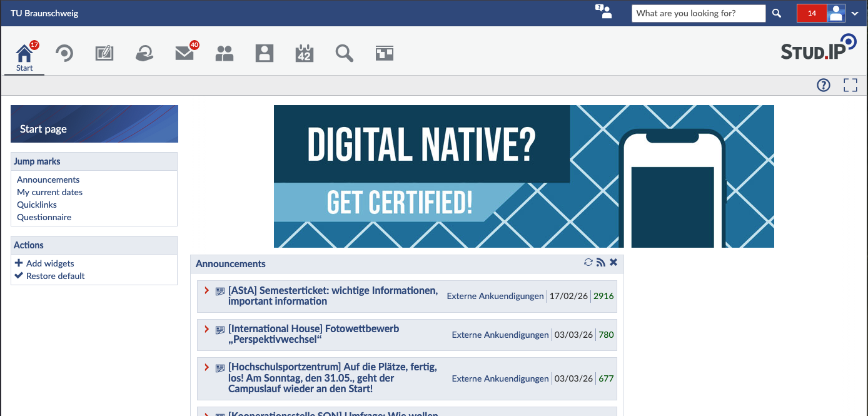Screen dimensions: 868x416
Task: Open the Profile icon in navigation
Action: click(x=265, y=54)
